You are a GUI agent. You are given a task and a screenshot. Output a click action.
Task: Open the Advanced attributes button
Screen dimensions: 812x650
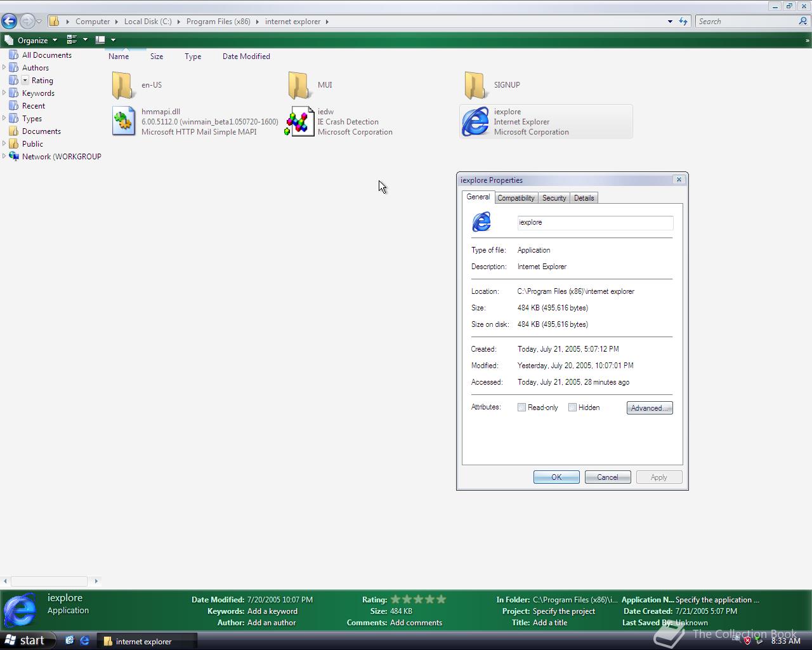click(x=650, y=408)
